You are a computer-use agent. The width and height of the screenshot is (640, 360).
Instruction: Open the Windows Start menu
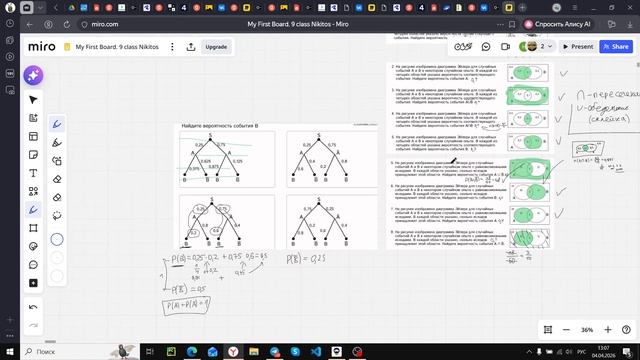(10, 351)
